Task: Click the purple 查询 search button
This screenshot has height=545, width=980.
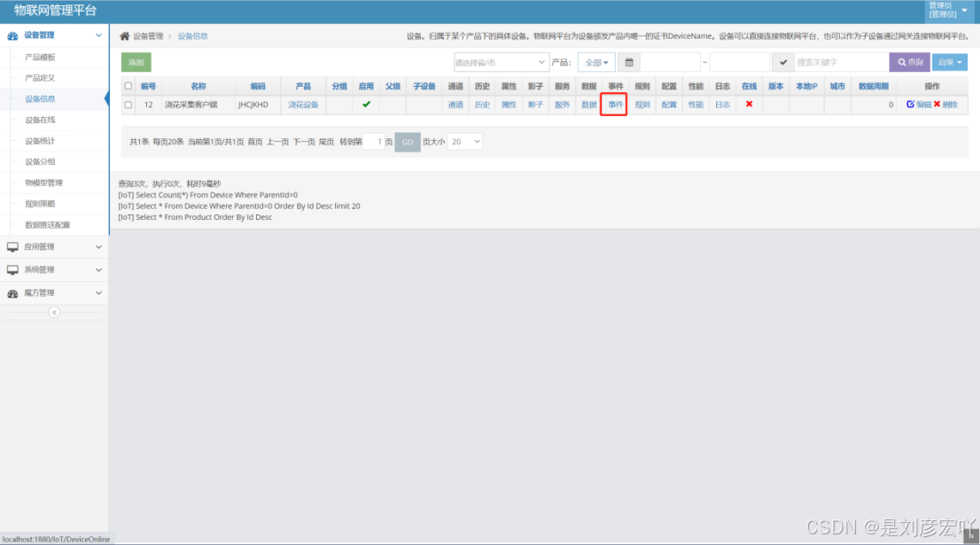Action: click(909, 63)
